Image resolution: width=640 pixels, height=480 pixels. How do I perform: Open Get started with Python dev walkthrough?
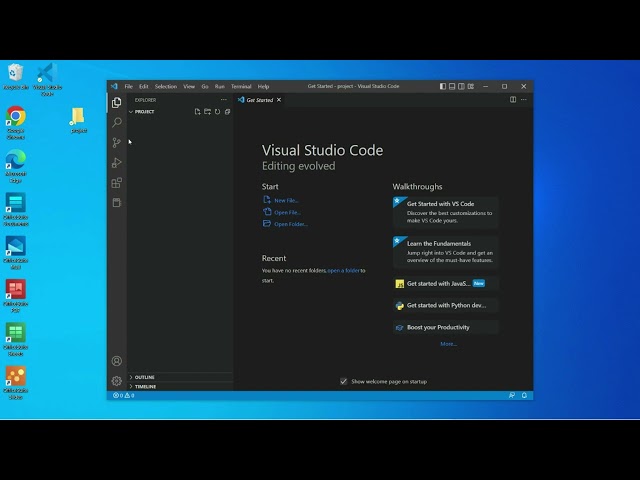click(x=445, y=305)
